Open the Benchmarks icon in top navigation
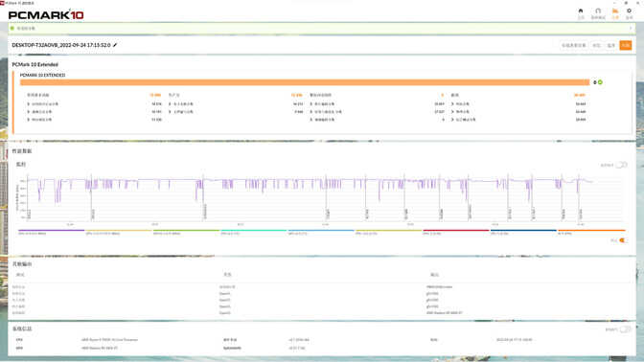This screenshot has height=362, width=644. click(598, 11)
